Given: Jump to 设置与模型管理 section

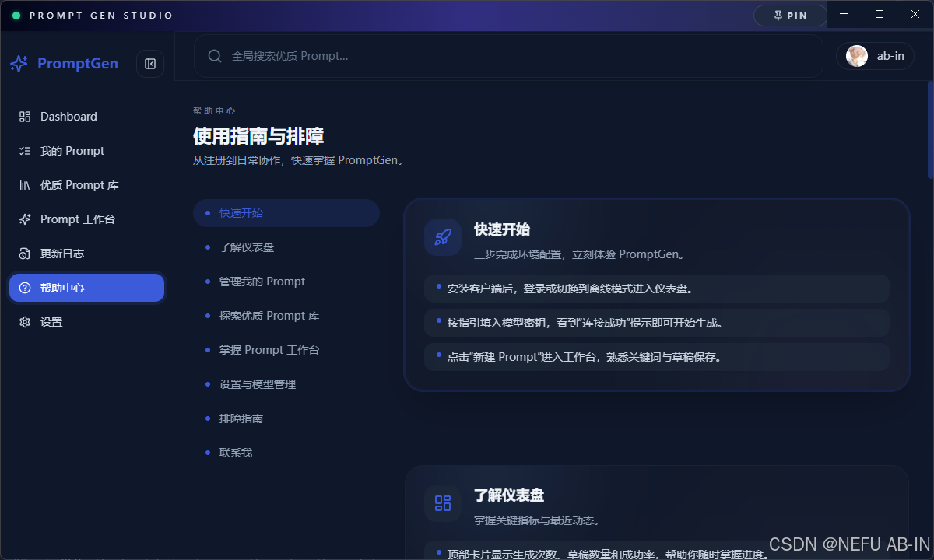Looking at the screenshot, I should point(286,384).
